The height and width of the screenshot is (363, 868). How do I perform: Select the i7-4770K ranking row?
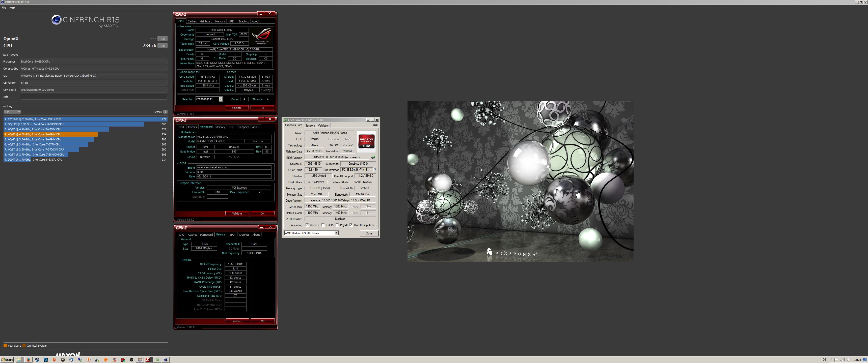pos(85,129)
